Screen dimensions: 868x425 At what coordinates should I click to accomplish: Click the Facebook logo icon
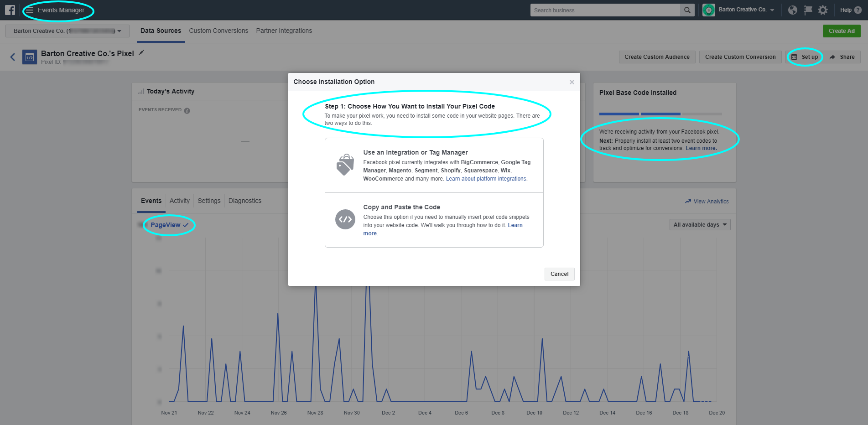(10, 10)
